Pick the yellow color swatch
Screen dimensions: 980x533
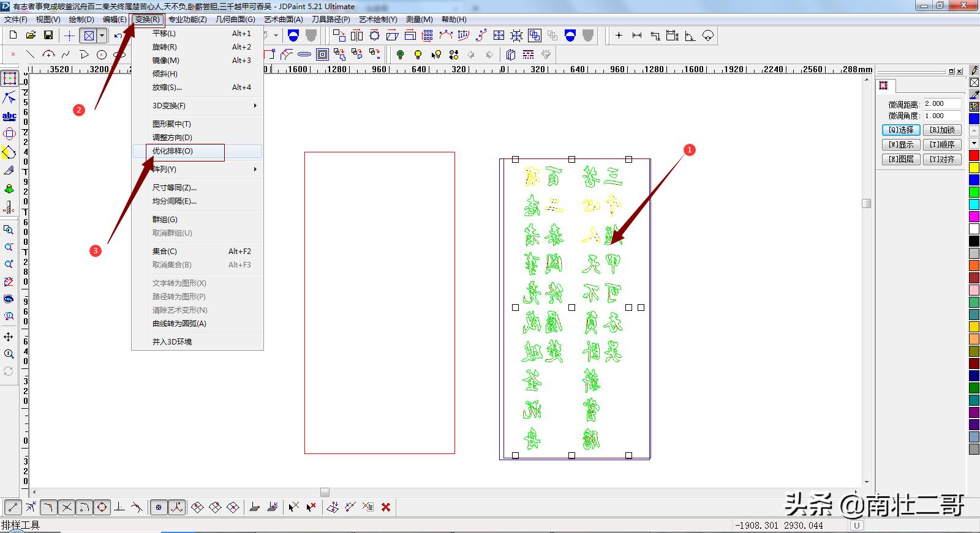pyautogui.click(x=974, y=168)
